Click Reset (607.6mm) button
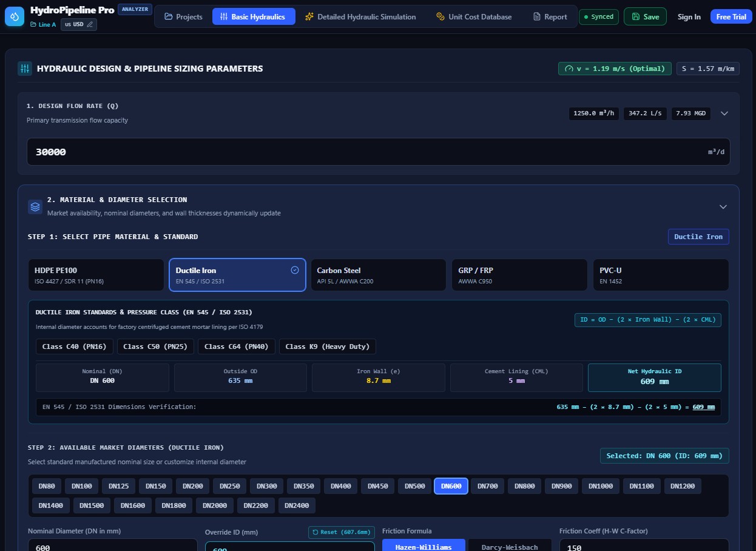756x551 pixels. point(342,532)
